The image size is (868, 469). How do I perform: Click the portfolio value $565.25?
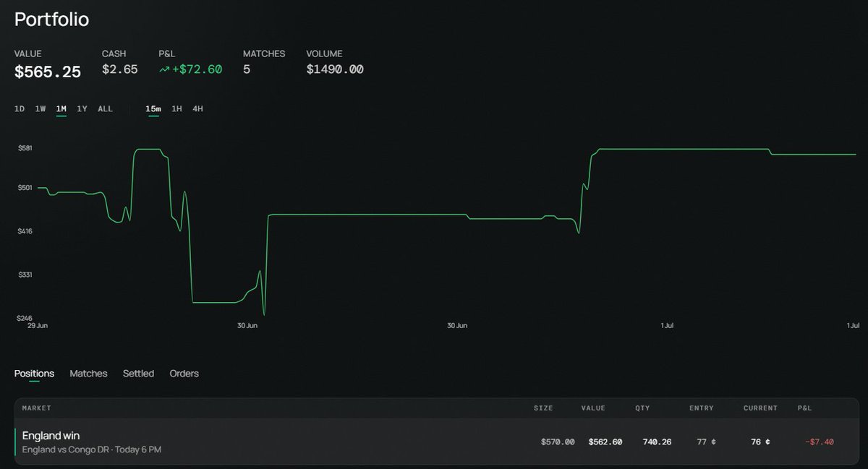[x=48, y=72]
